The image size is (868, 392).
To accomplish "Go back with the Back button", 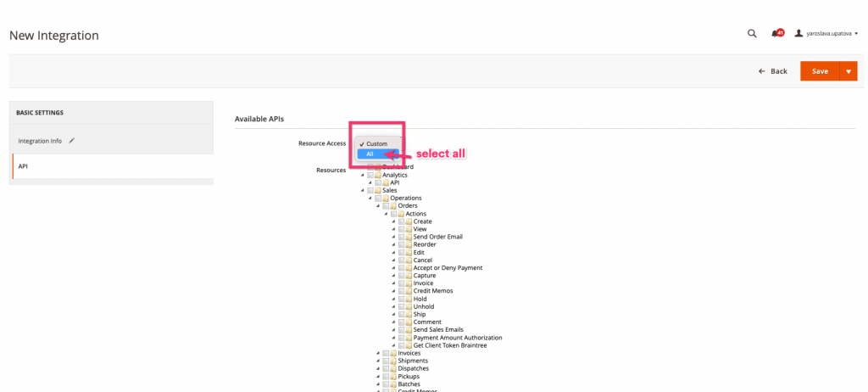I will click(773, 71).
